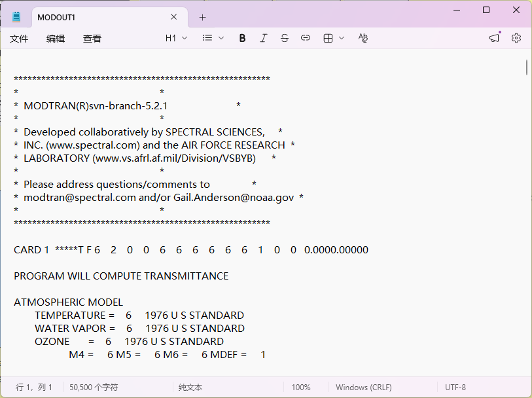
Task: Click the insert table icon
Action: pyautogui.click(x=328, y=38)
